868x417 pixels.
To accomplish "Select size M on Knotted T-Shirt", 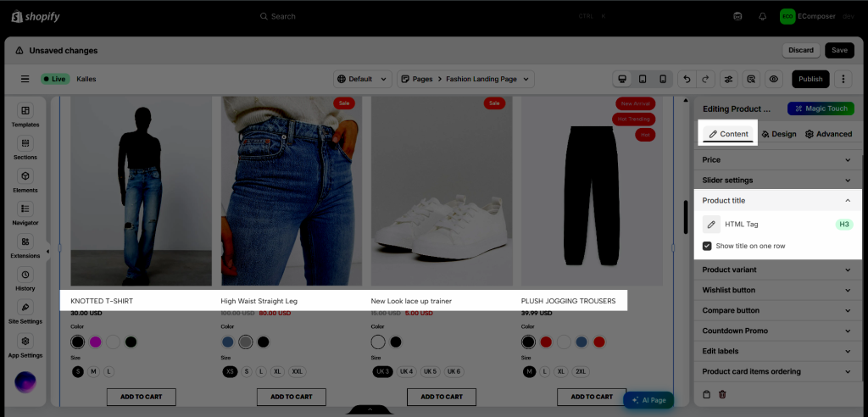I will click(93, 371).
